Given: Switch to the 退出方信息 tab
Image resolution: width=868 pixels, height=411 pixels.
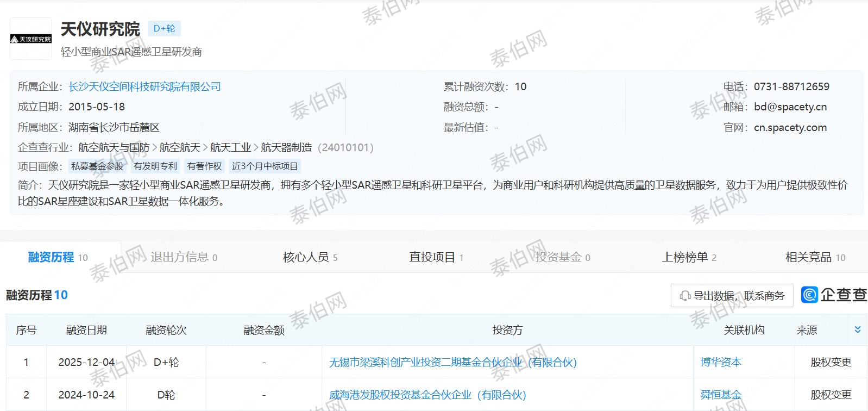Looking at the screenshot, I should pos(184,257).
